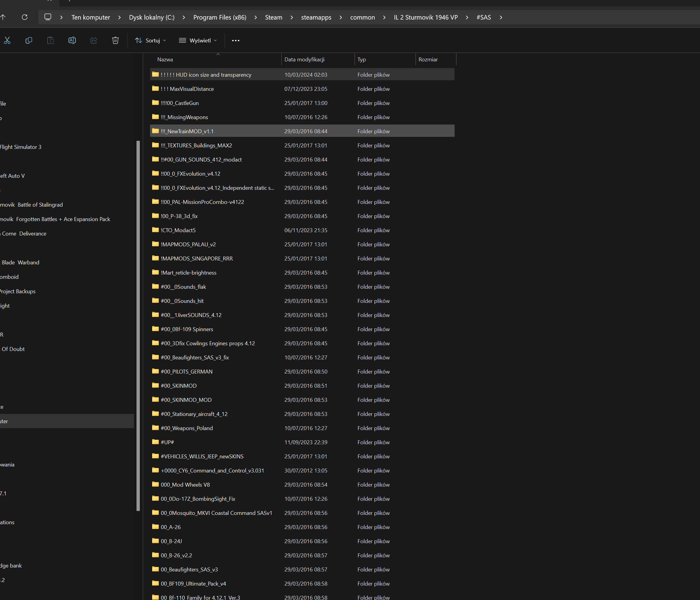Click the Refresh icon beside address bar
The width and height of the screenshot is (700, 600).
pyautogui.click(x=25, y=17)
